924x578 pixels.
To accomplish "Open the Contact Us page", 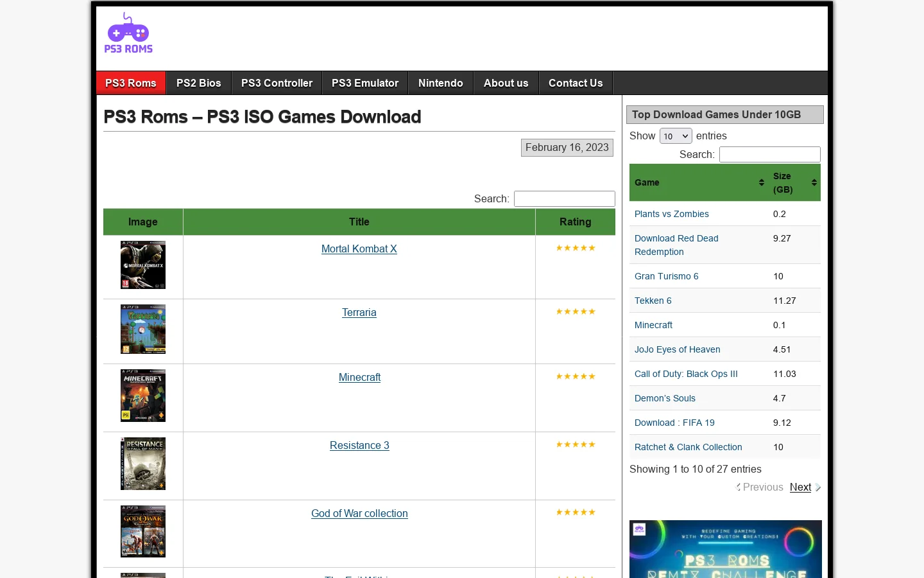I will click(x=576, y=83).
